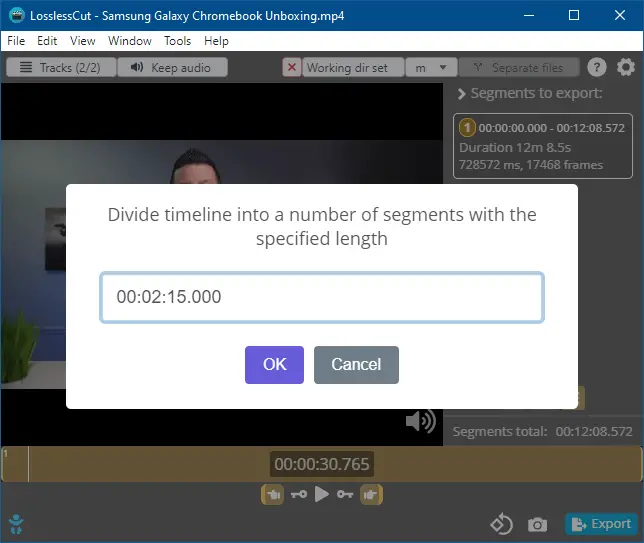Open the Help menu
Screen dimensions: 644x543
[x=216, y=41]
